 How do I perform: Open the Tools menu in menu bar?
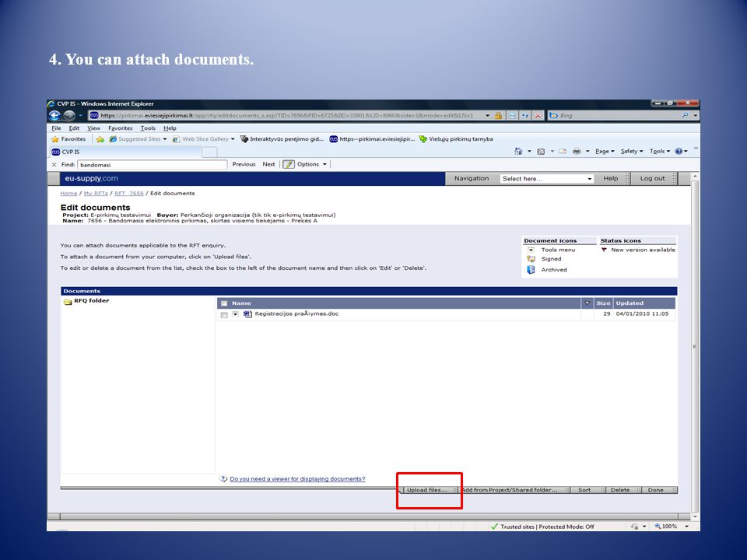pyautogui.click(x=148, y=128)
